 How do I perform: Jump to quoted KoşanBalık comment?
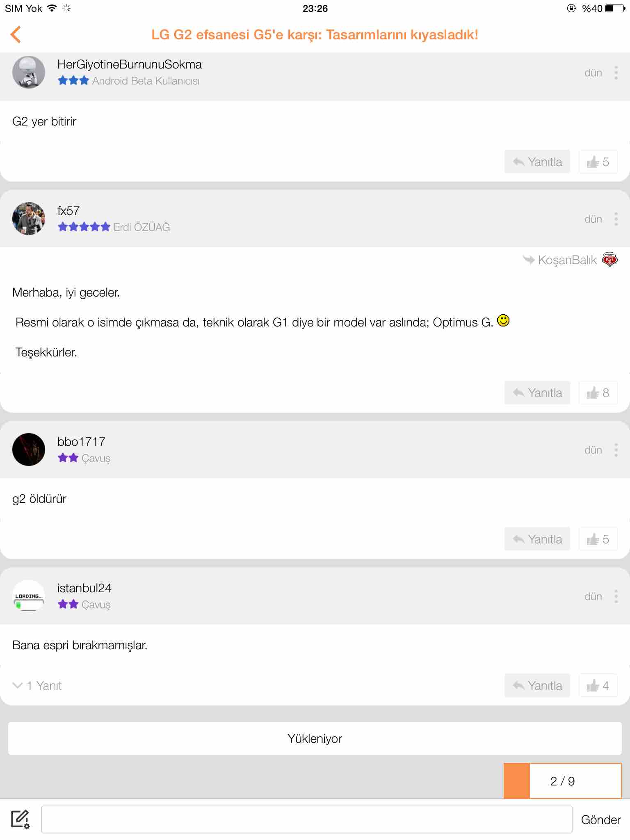570,260
